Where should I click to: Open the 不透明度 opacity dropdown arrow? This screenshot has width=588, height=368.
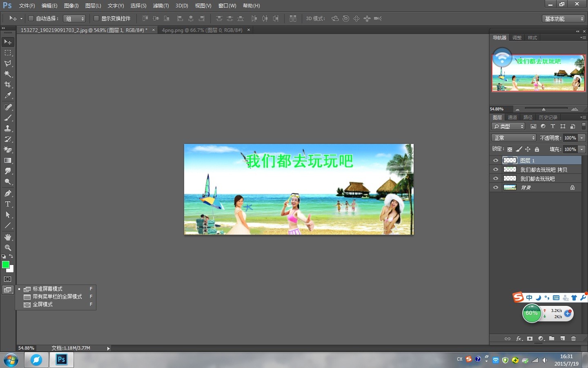pyautogui.click(x=582, y=138)
